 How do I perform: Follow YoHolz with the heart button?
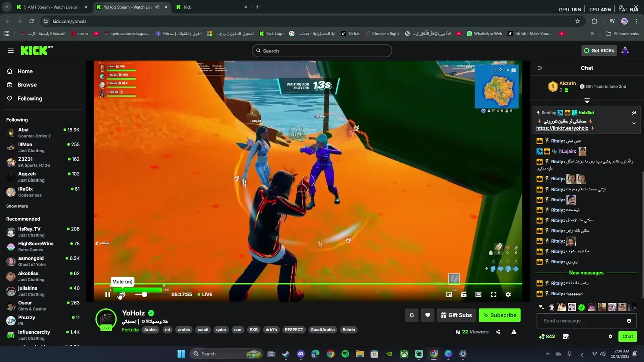pos(428,315)
